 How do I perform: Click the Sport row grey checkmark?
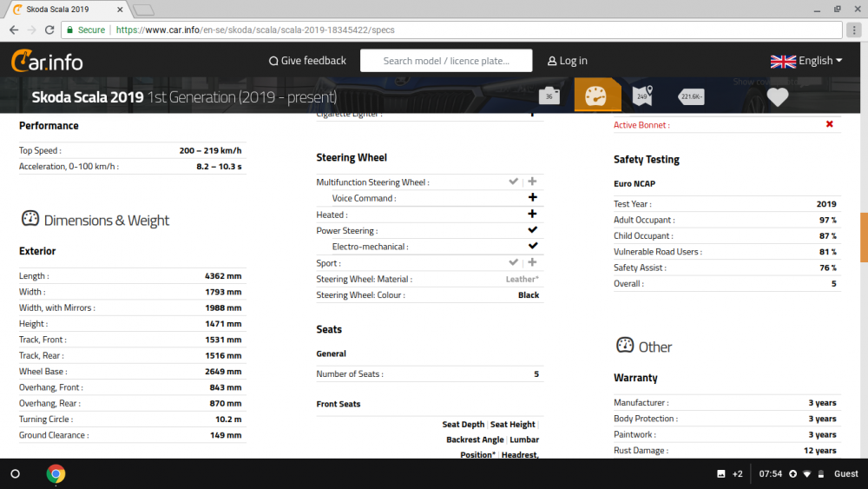[x=513, y=262]
